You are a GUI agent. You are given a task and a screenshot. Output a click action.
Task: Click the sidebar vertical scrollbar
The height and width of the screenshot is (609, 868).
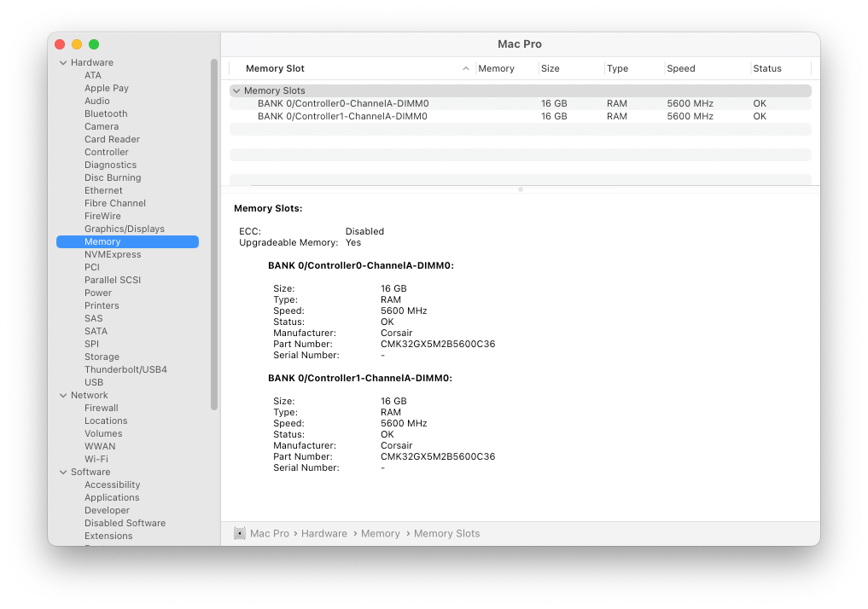pyautogui.click(x=214, y=235)
